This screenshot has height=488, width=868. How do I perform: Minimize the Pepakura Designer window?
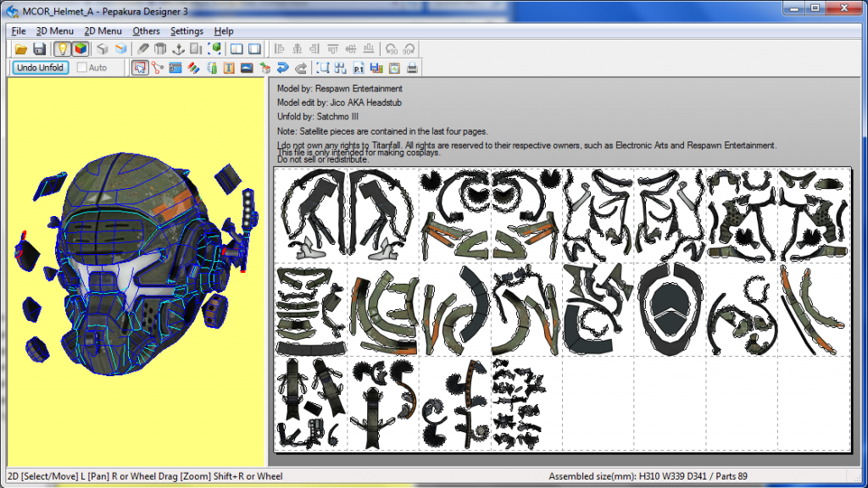tap(794, 8)
